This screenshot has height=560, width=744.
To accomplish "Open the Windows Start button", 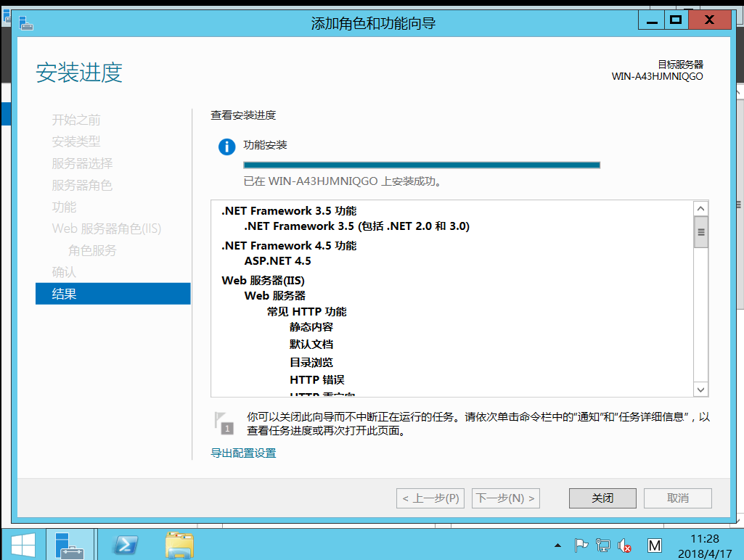I will click(x=23, y=545).
